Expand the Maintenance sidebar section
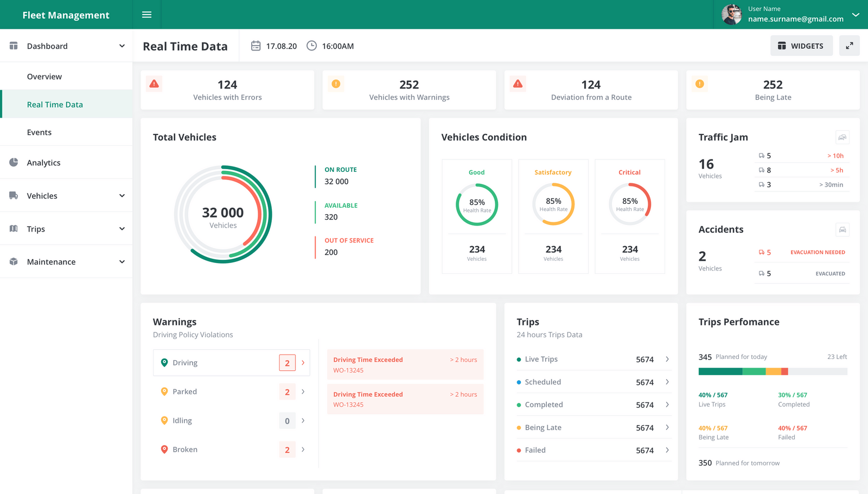Screen dimensions: 868x494 122,261
